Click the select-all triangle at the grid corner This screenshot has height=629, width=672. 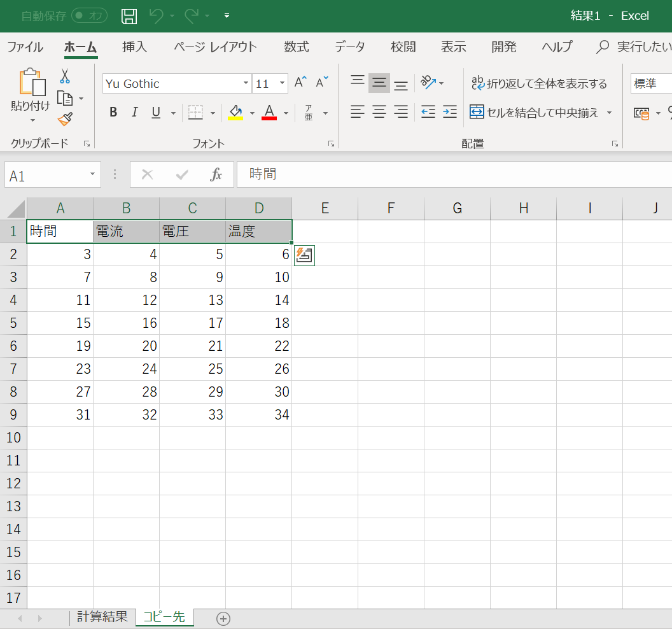[17, 209]
